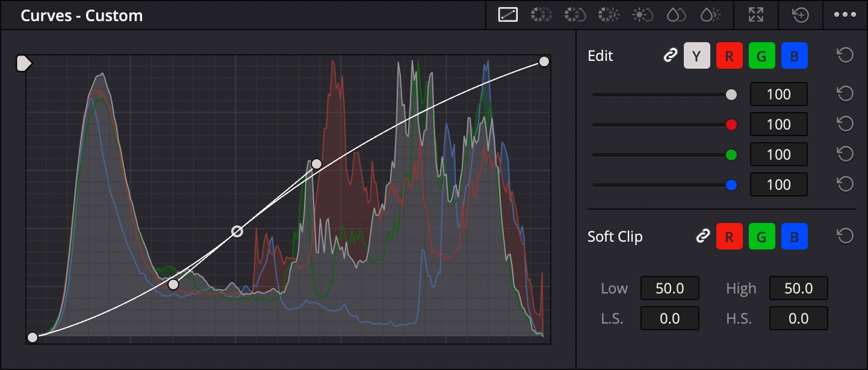Toggle the Edit channel link icon
This screenshot has width=868, height=370.
tap(670, 56)
